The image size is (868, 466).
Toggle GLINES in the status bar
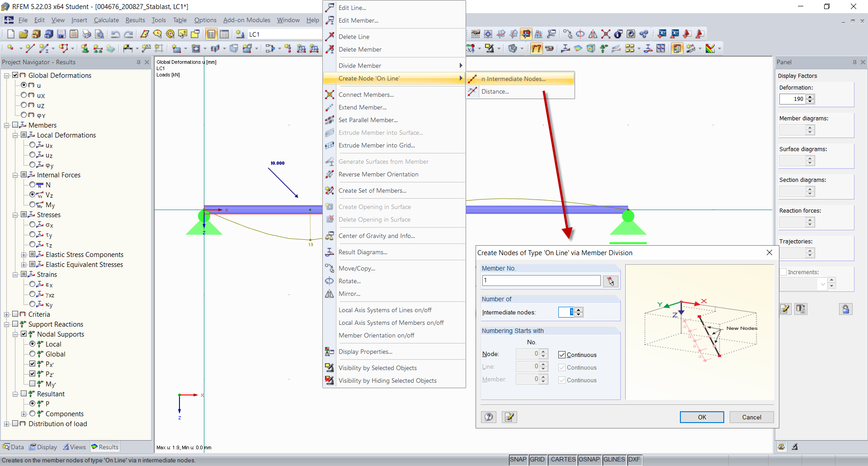[614, 459]
